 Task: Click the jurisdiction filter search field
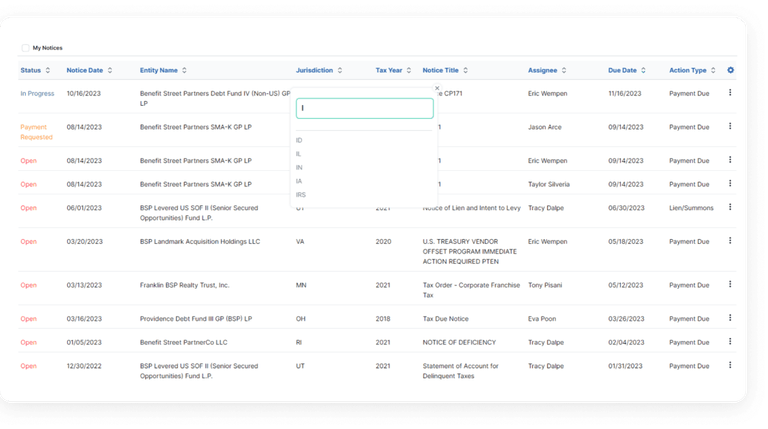coord(364,108)
